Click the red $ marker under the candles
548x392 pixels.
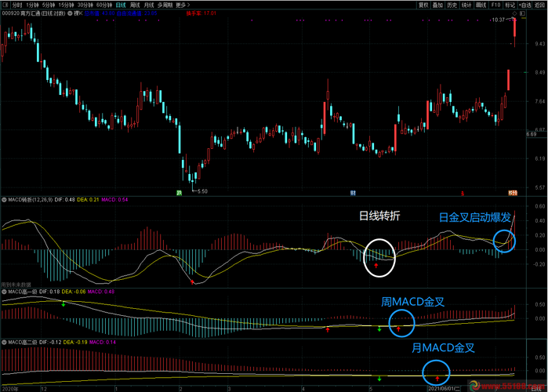[463, 192]
